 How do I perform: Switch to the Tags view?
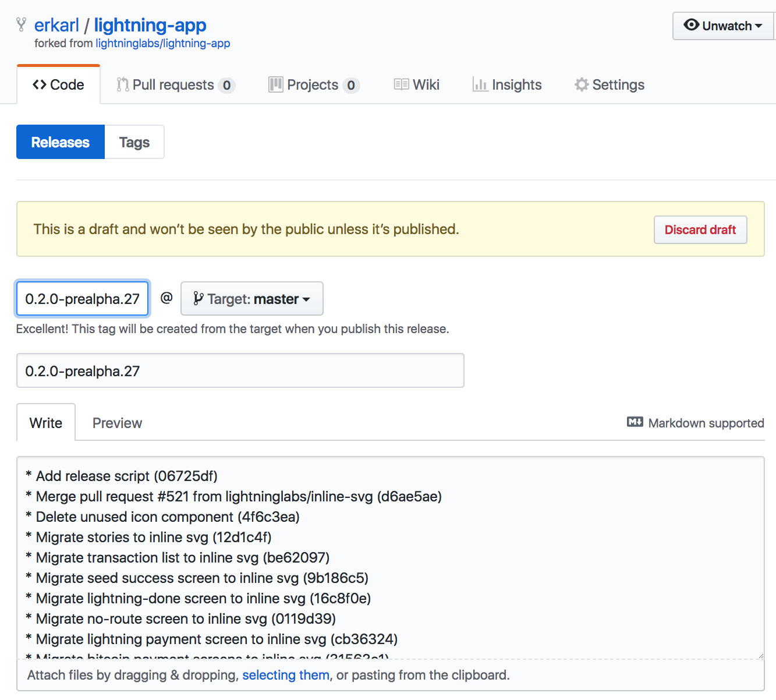click(134, 142)
